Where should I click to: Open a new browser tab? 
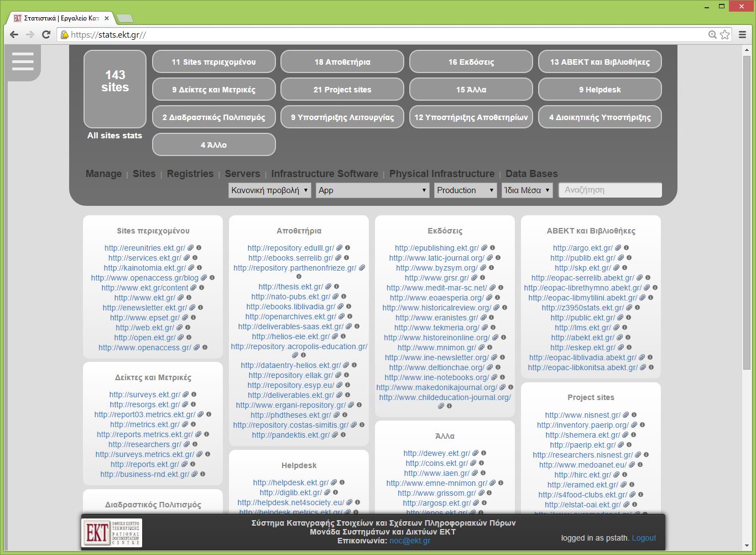coord(125,18)
